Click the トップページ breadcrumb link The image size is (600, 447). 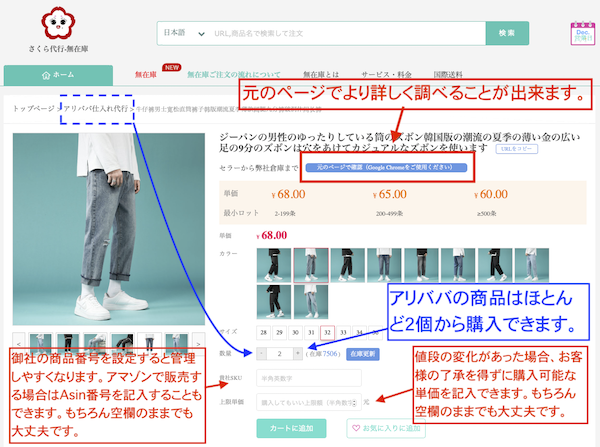34,109
